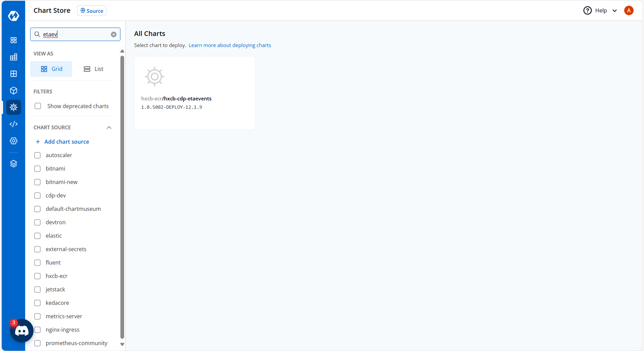Check the bitnami chart source filter
Image resolution: width=644 pixels, height=351 pixels.
click(x=38, y=169)
